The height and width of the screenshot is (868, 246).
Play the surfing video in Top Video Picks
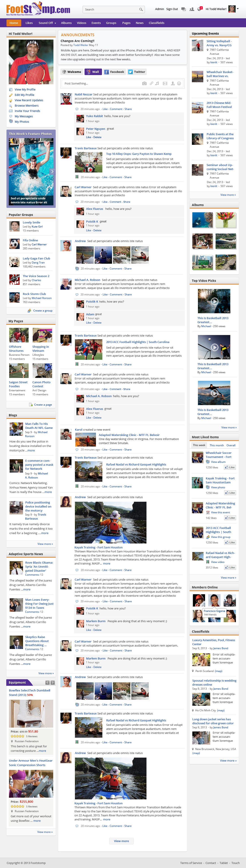tap(214, 393)
